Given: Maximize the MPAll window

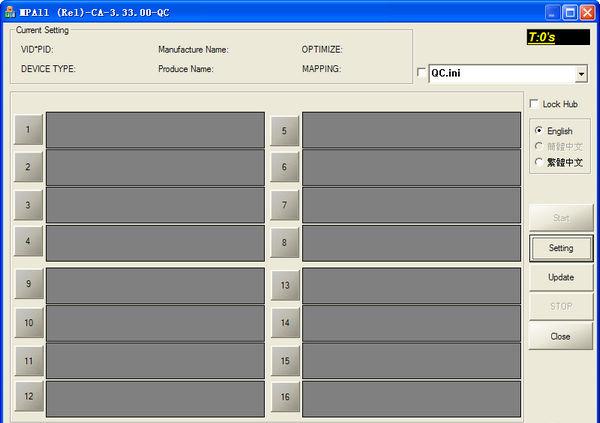Looking at the screenshot, I should pos(569,12).
